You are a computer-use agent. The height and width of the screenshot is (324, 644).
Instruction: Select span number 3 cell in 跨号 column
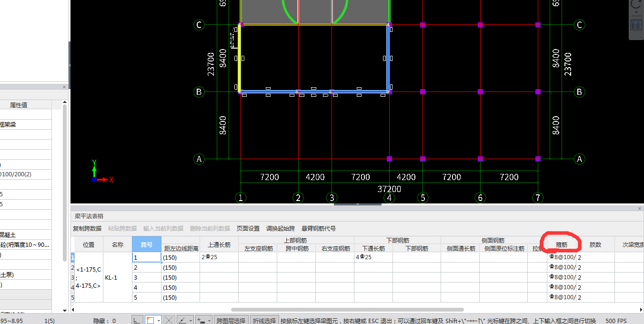[x=147, y=277]
